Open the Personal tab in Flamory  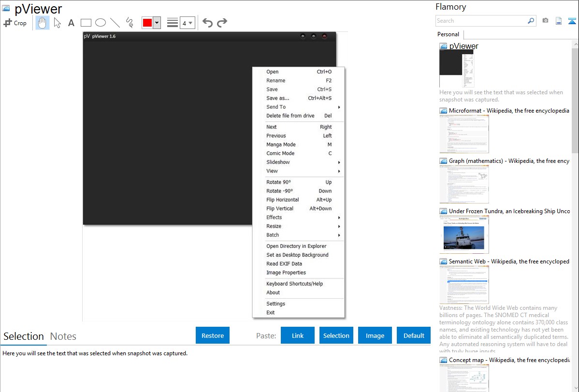[449, 34]
